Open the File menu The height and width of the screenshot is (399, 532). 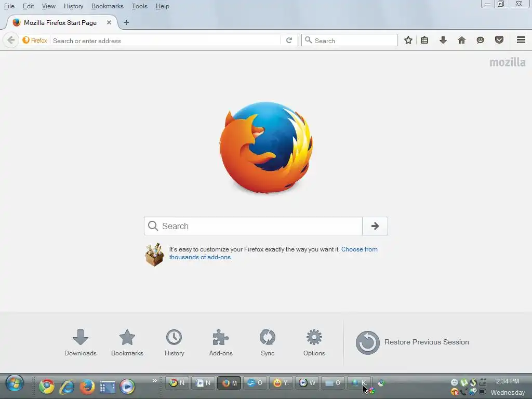[9, 6]
